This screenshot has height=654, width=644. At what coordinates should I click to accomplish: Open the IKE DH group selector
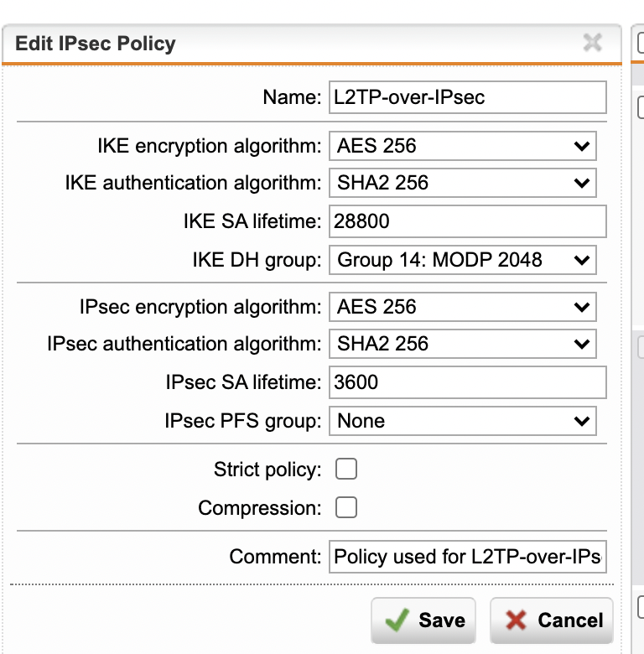click(x=463, y=260)
